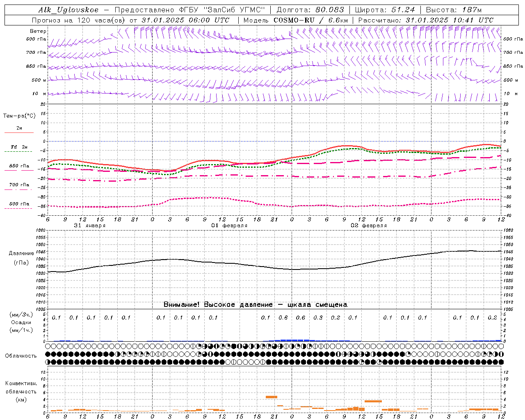
Task: Click the (мм/1ч.) precipitation unit label
Action: click(x=21, y=330)
